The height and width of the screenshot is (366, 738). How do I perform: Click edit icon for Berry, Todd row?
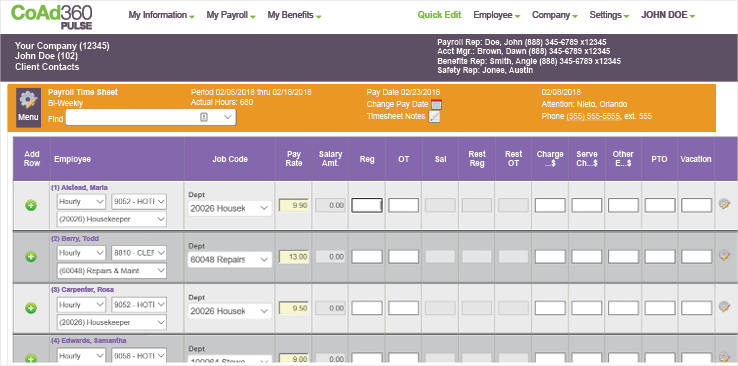724,255
